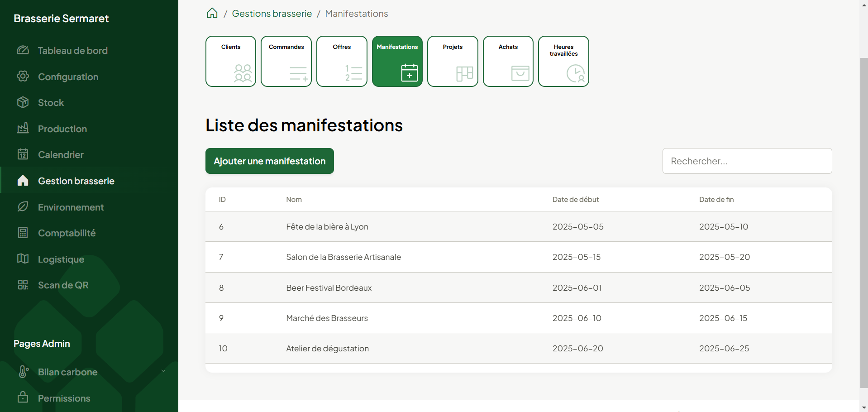Screen dimensions: 868x412
Task: Open Gestions brasserie from the breadcrumb
Action: point(272,13)
